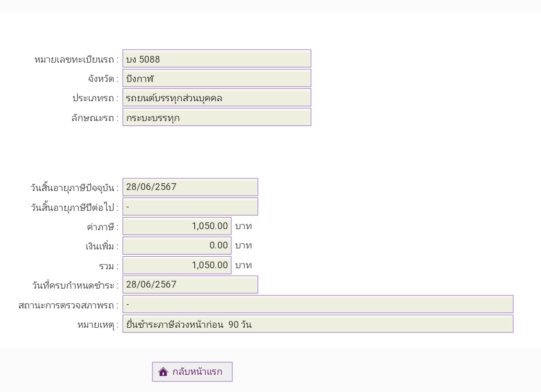Click the label เงินเพิ่ม
Image resolution: width=541 pixels, height=392 pixels.
pos(99,246)
